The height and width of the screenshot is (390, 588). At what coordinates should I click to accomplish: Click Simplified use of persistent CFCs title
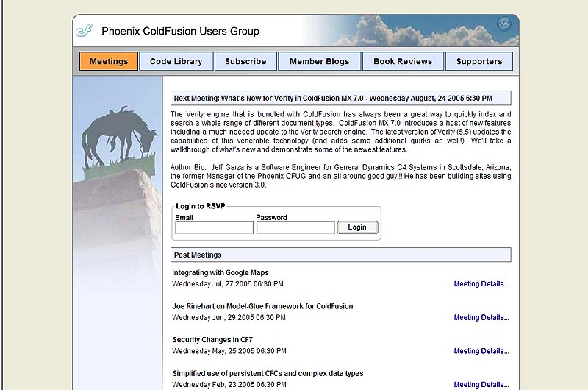(x=268, y=374)
